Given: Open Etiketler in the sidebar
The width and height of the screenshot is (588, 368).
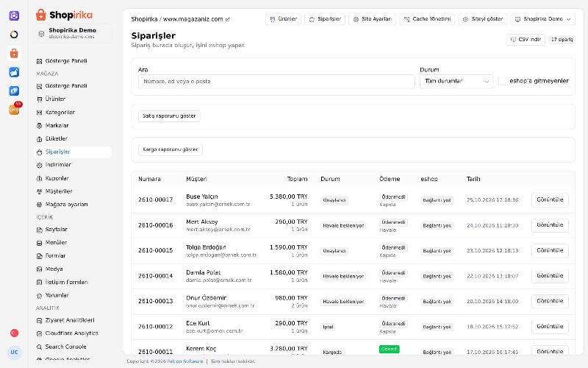Looking at the screenshot, I should click(x=72, y=138).
